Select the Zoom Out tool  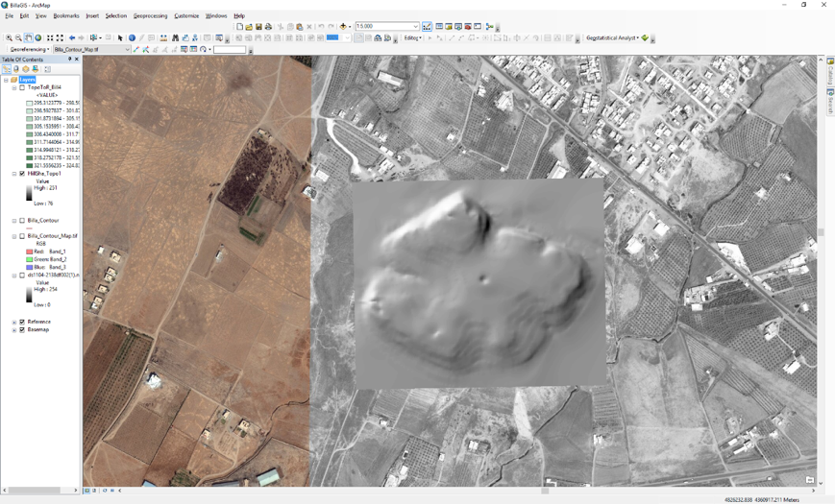point(18,37)
